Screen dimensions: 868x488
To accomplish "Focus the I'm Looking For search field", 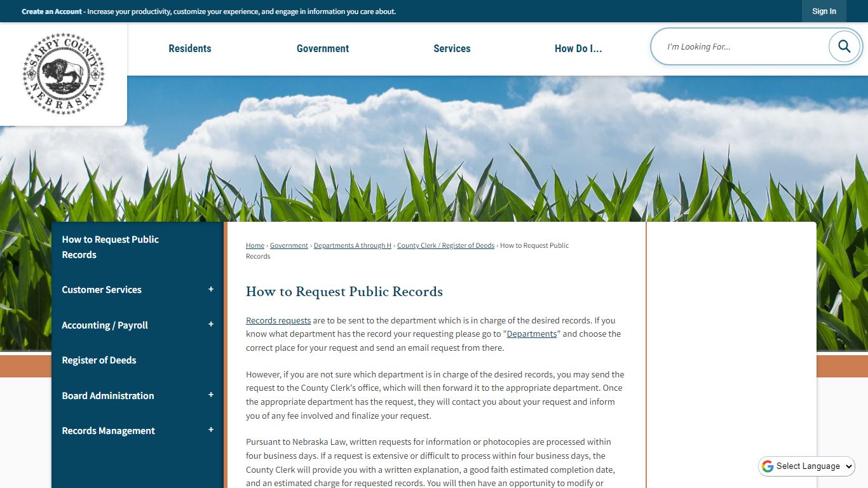I will click(x=743, y=46).
